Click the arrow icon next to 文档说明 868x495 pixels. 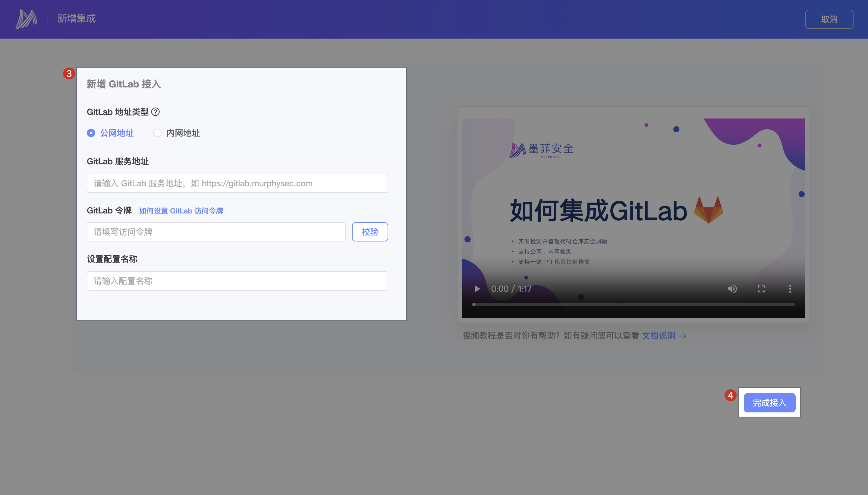(683, 336)
